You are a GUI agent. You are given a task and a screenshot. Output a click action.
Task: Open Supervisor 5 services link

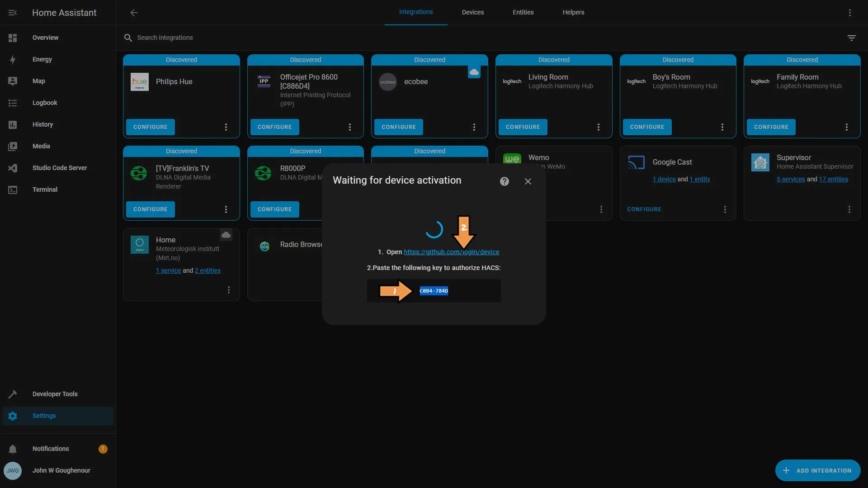[791, 179]
